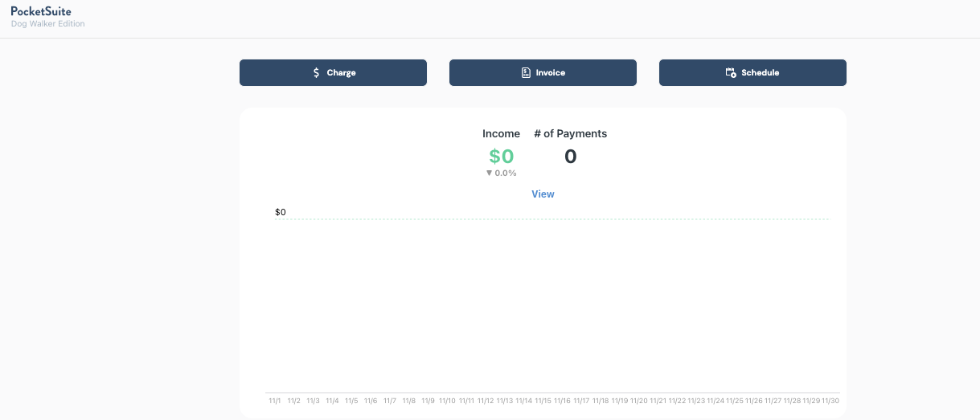Select the Schedule button
Viewport: 980px width, 420px height.
pyautogui.click(x=752, y=72)
